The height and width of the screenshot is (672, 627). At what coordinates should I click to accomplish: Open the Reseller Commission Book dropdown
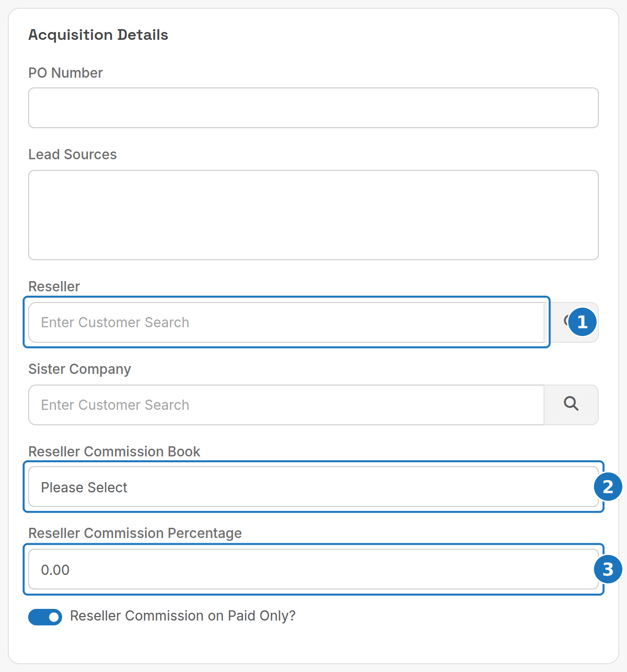313,487
